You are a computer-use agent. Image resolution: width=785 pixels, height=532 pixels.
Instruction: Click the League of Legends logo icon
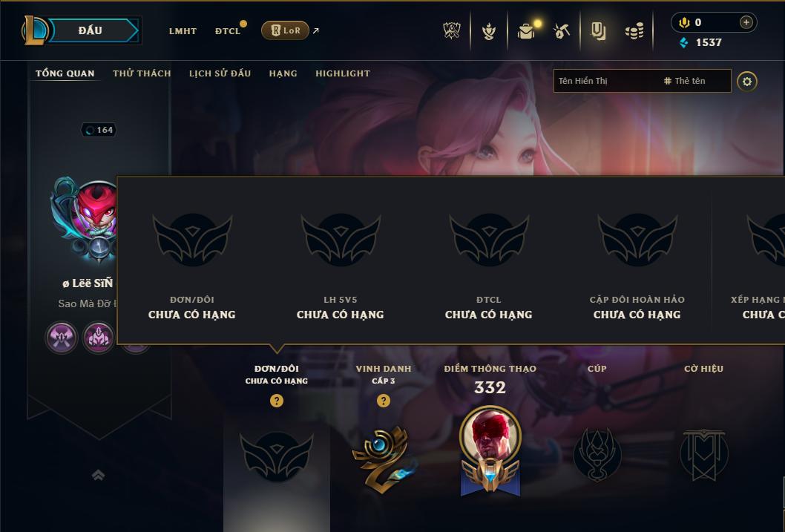[x=34, y=30]
